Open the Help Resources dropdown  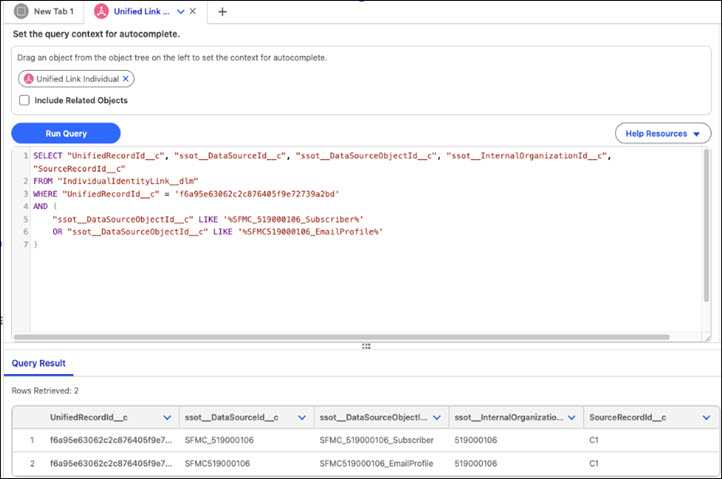pos(663,134)
